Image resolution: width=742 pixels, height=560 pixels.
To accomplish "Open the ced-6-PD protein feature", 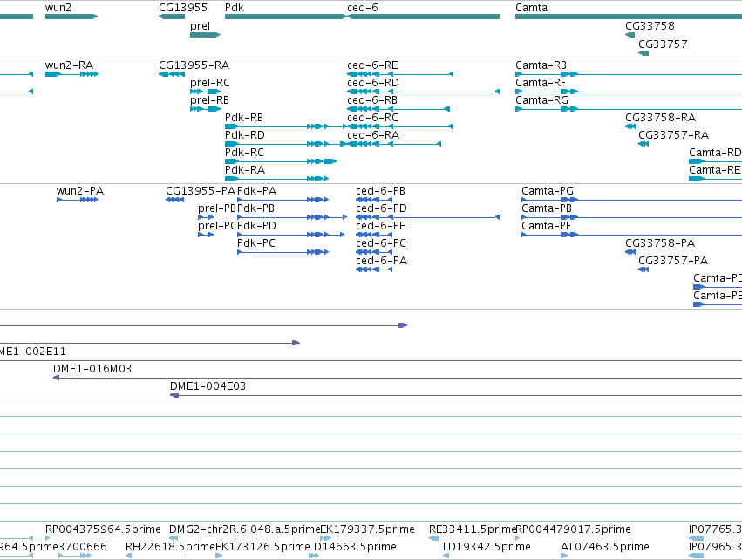I will point(428,217).
